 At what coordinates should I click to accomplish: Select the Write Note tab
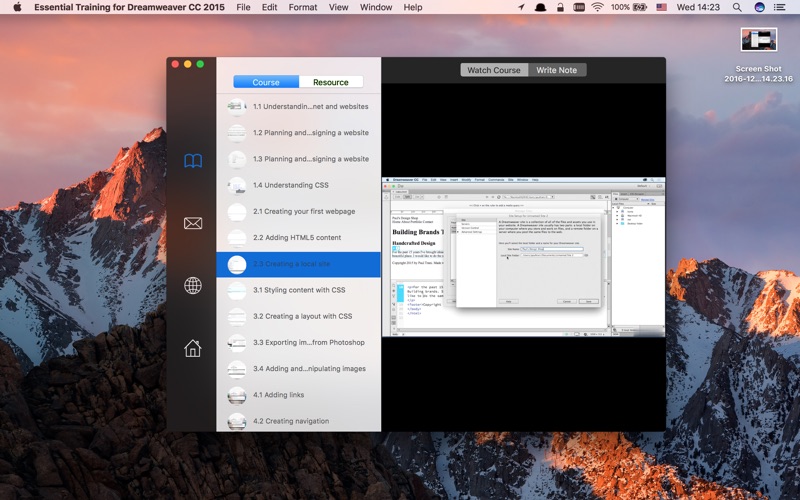557,70
